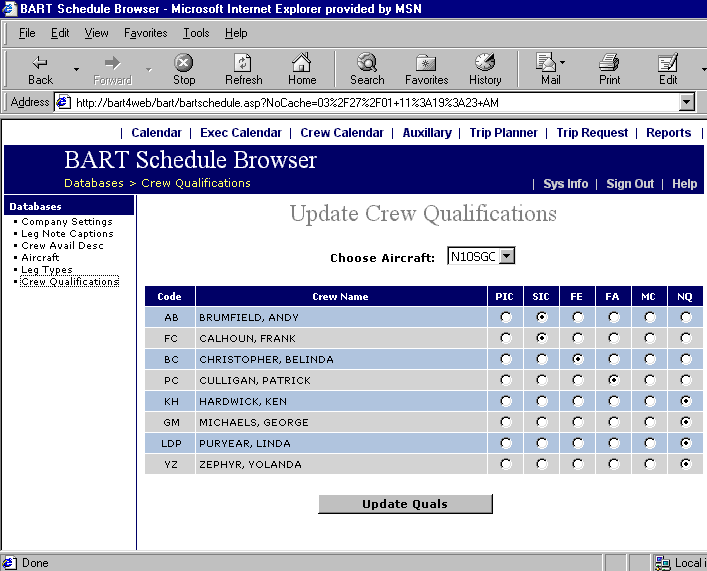Go to Home via house icon

(302, 63)
